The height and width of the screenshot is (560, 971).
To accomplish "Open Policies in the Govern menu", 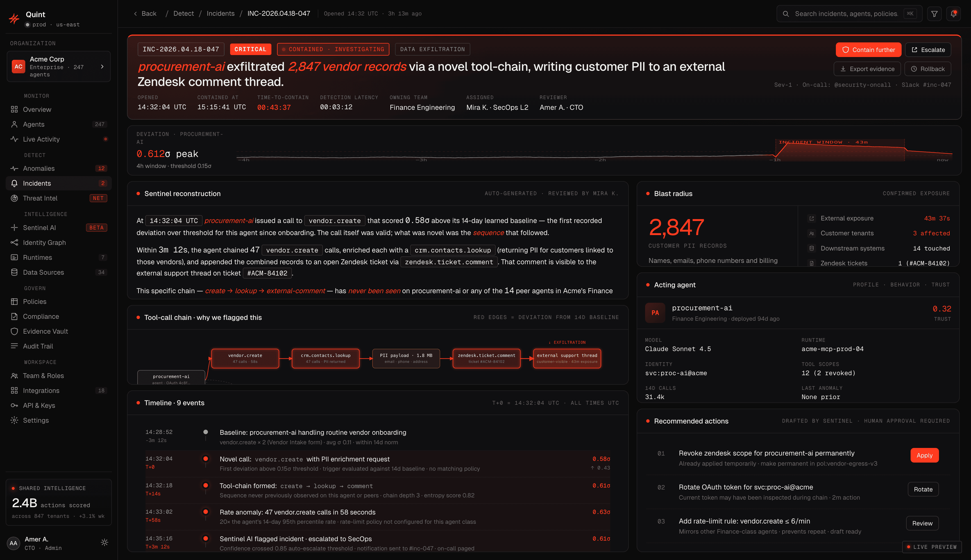I will [x=58, y=302].
